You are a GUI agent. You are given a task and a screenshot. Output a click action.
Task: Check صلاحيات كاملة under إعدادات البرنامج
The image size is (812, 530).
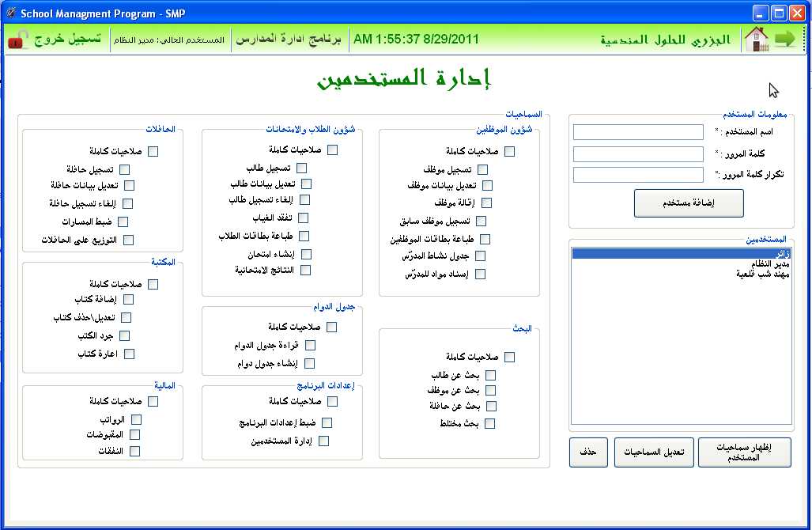[332, 401]
